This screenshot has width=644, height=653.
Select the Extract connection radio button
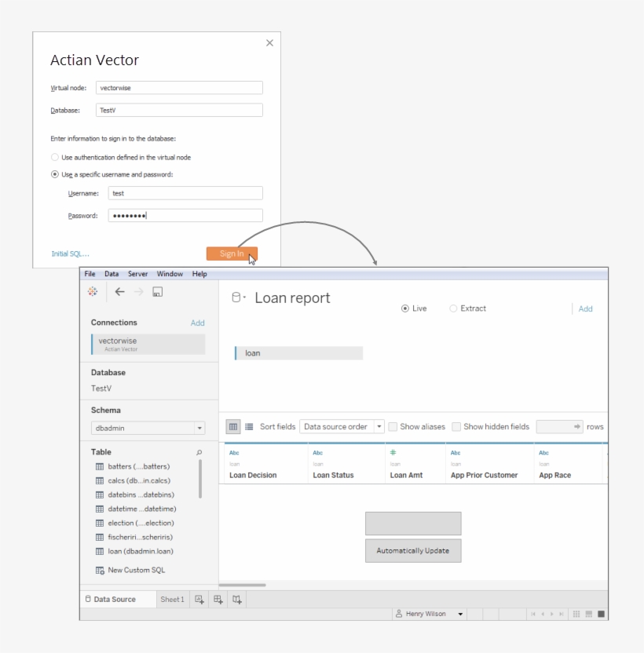(453, 308)
